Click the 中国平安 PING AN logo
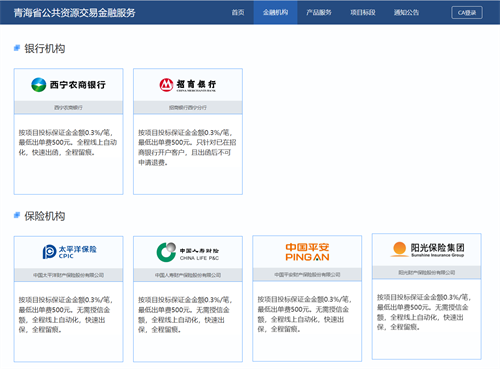The width and height of the screenshot is (500, 369). (x=307, y=252)
